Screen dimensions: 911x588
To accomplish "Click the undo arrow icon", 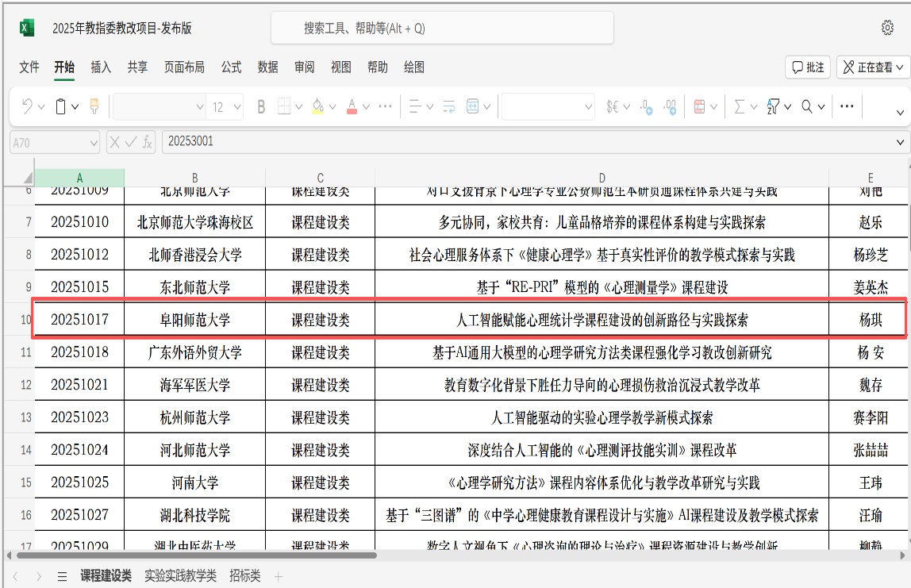I will click(28, 106).
